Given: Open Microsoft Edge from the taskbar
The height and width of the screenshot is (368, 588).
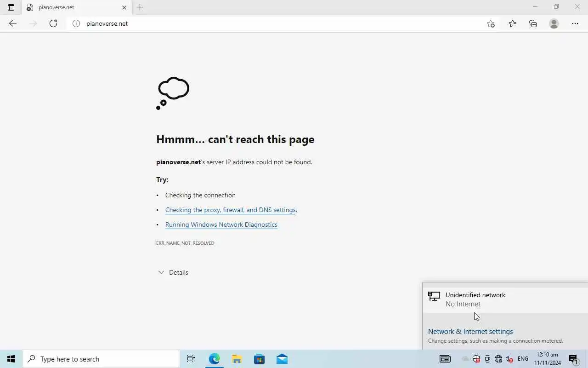Looking at the screenshot, I should tap(214, 359).
